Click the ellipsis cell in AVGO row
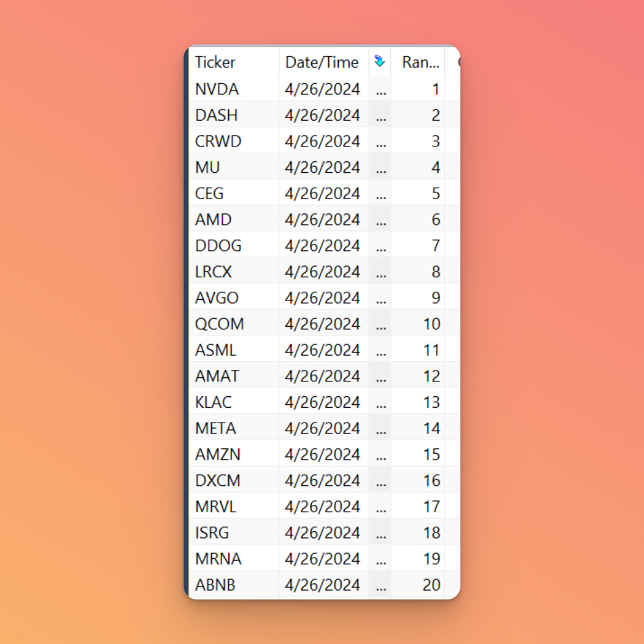Screen dimensions: 644x644 click(380, 297)
